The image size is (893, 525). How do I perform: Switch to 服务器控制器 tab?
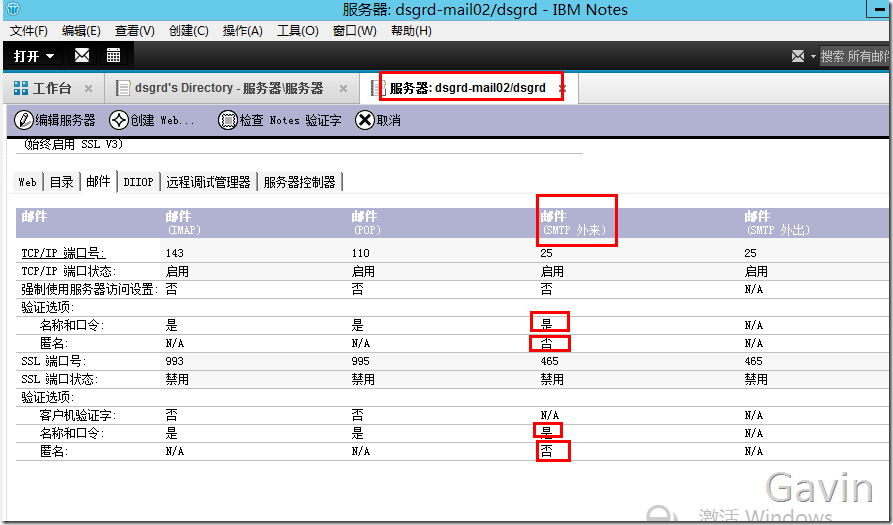tap(300, 182)
